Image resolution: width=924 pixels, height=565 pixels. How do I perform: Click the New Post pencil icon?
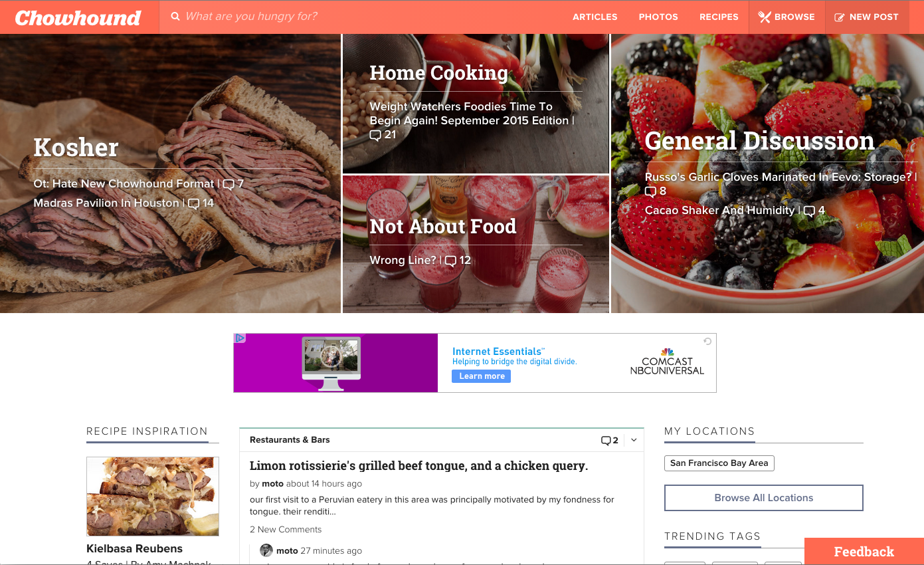840,17
